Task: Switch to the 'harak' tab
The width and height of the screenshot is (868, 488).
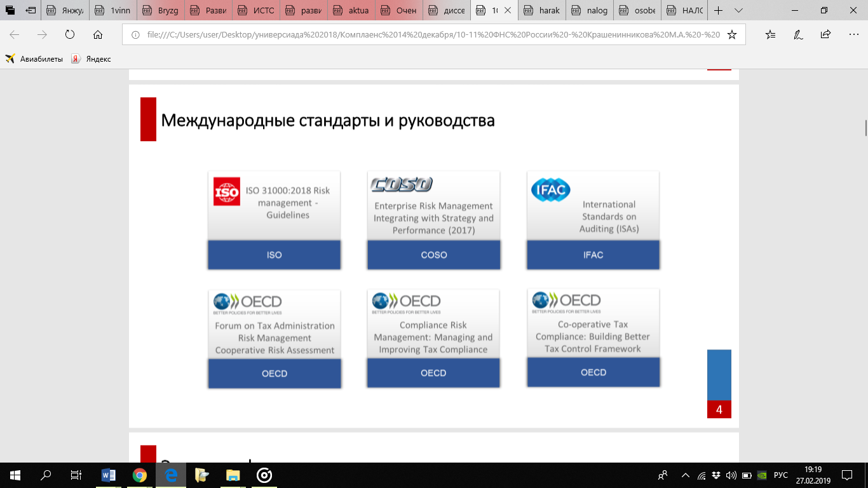Action: click(542, 11)
